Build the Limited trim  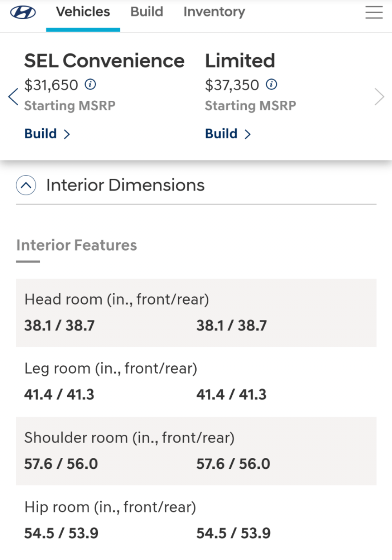tap(228, 134)
